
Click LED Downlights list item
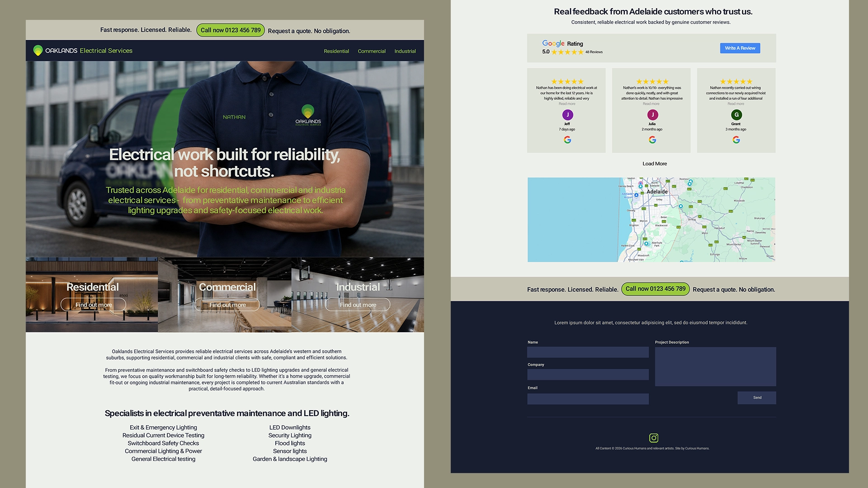290,427
